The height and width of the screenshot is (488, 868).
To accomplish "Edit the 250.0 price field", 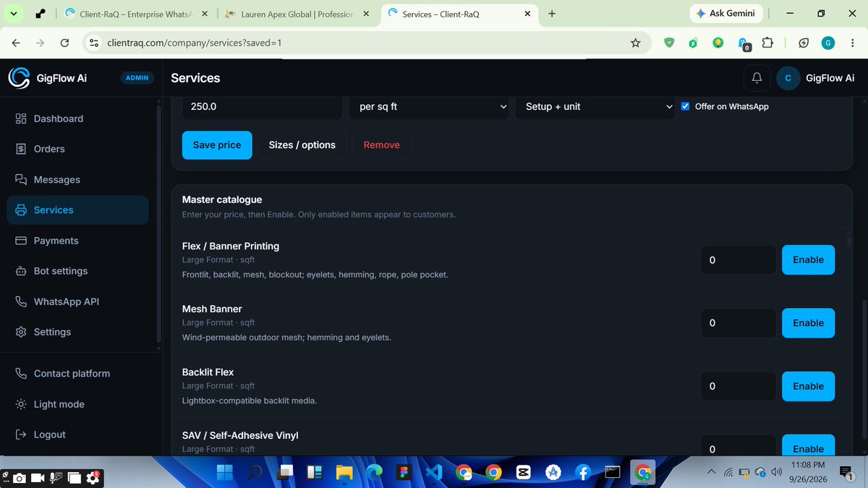I will [x=263, y=106].
